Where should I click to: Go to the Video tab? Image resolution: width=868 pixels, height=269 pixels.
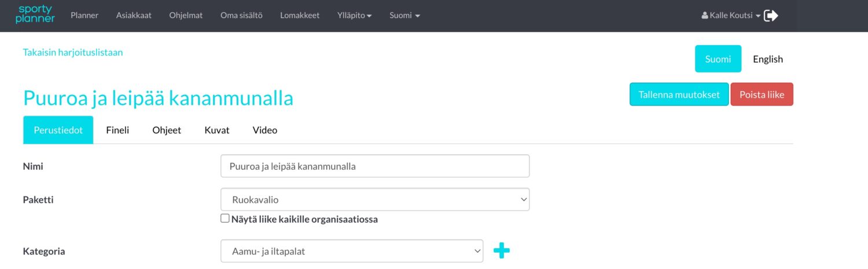pos(265,130)
